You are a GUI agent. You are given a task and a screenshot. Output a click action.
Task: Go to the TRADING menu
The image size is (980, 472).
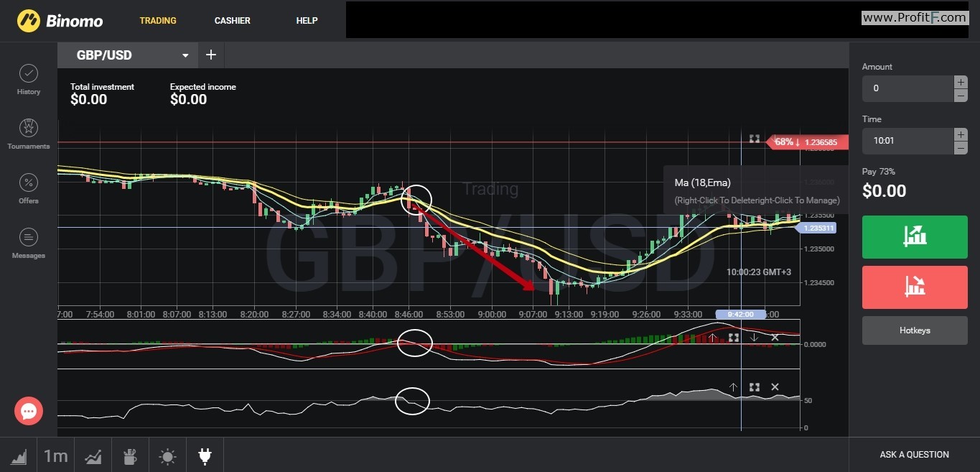[x=158, y=21]
